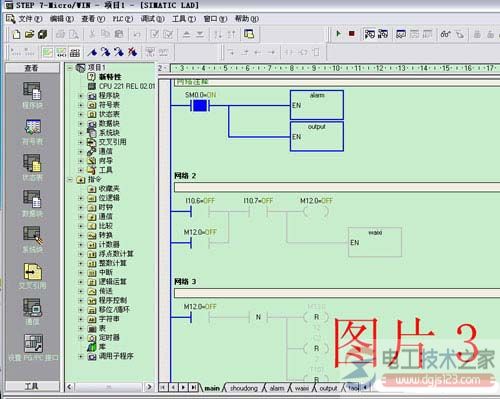Click the chart status toolbar icon
Image resolution: width=500 pixels, height=399 pixels.
click(401, 34)
